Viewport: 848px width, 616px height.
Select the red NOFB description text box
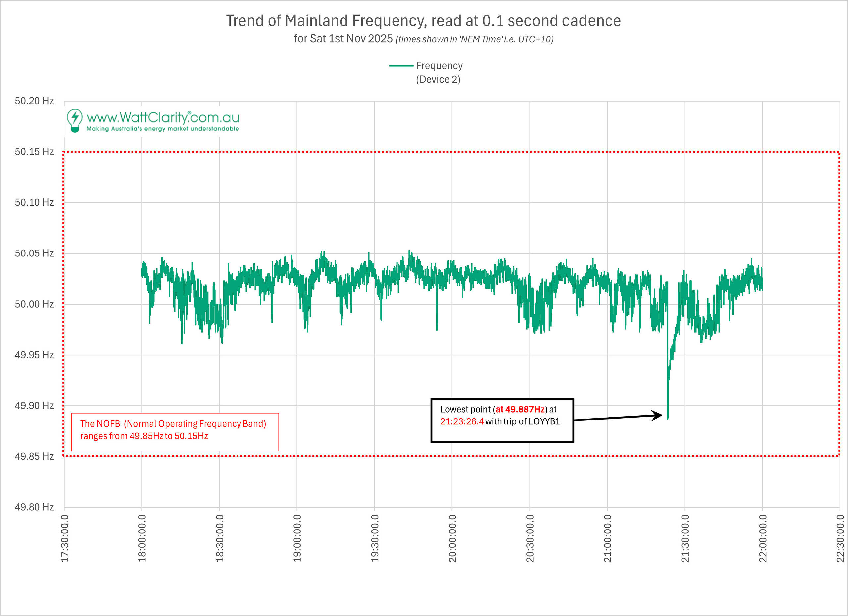pyautogui.click(x=175, y=432)
